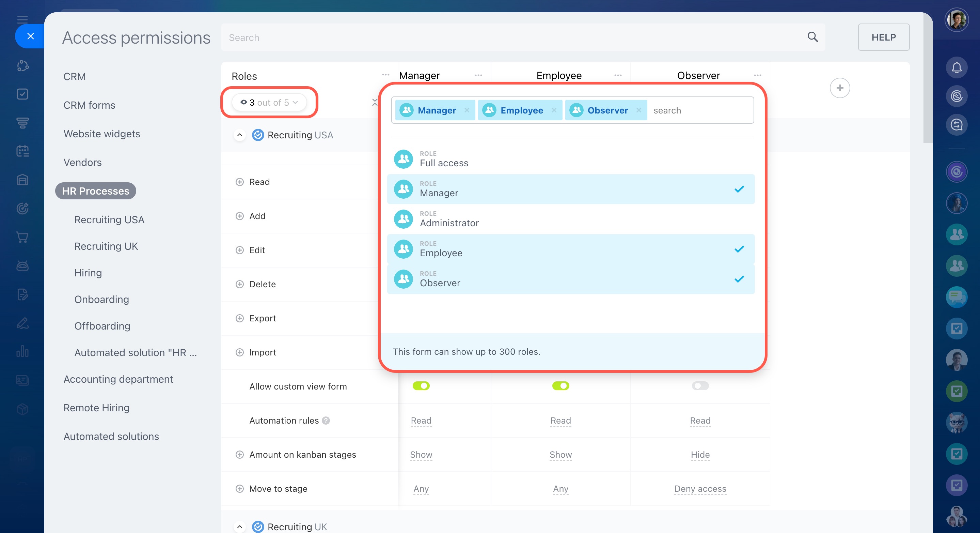Open the shopping cart icon in left sidebar

(x=22, y=237)
